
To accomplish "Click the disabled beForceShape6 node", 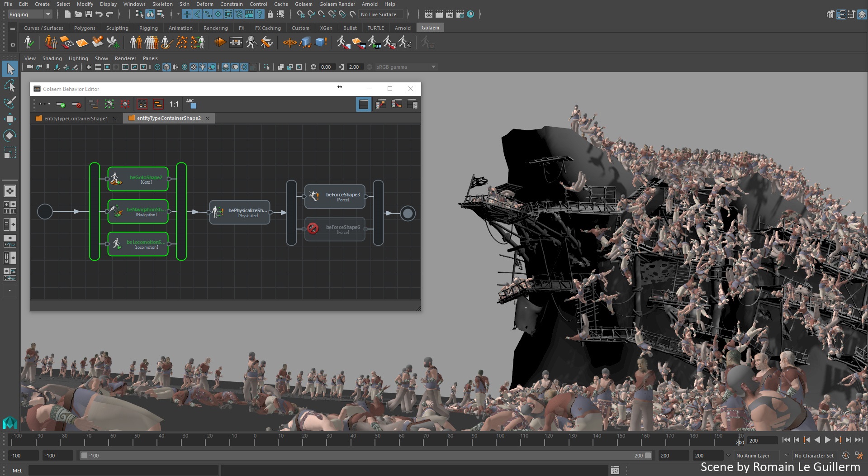I will pyautogui.click(x=335, y=229).
